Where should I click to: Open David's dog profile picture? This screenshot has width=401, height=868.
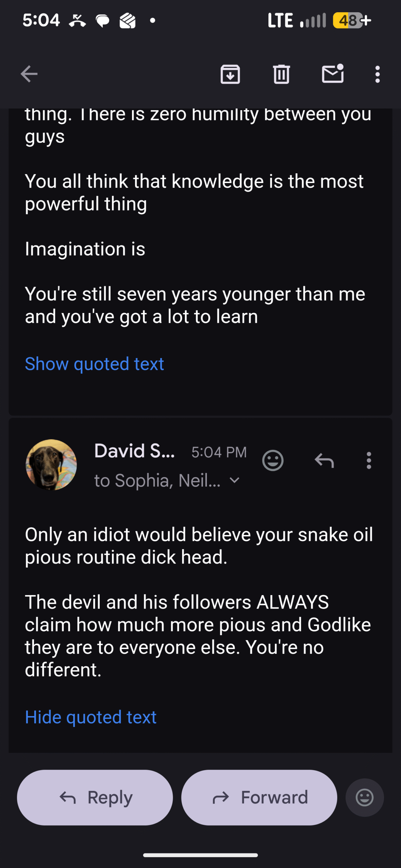[51, 465]
